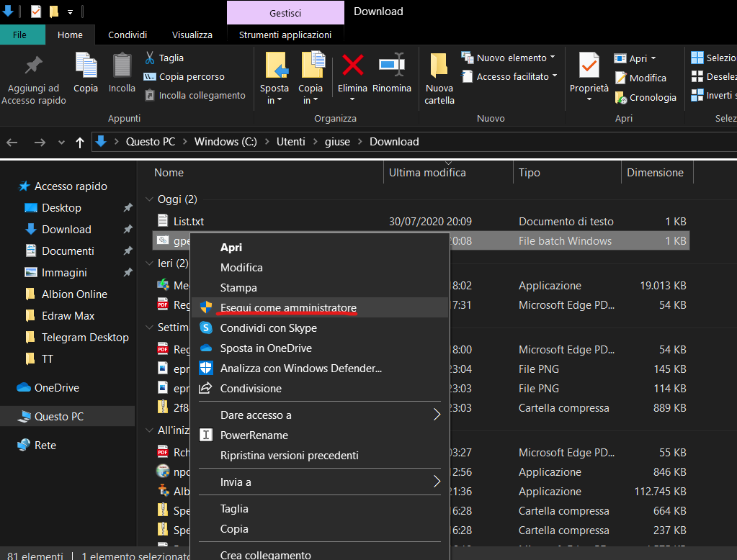Click the Nuova cartella folder icon

coord(439,66)
